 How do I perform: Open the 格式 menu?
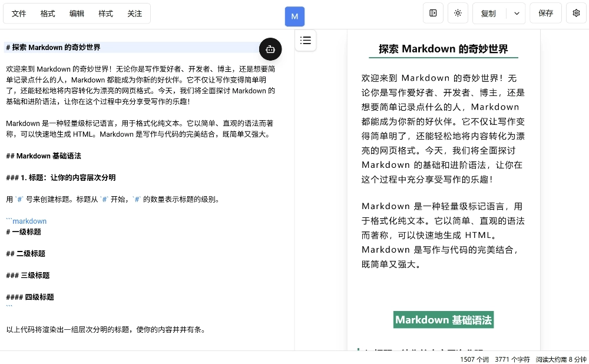[47, 13]
